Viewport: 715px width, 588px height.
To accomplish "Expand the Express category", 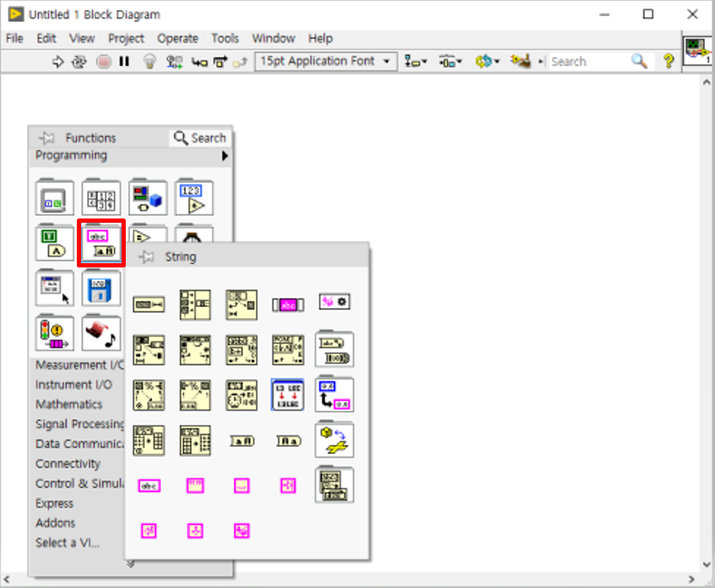I will pyautogui.click(x=54, y=504).
